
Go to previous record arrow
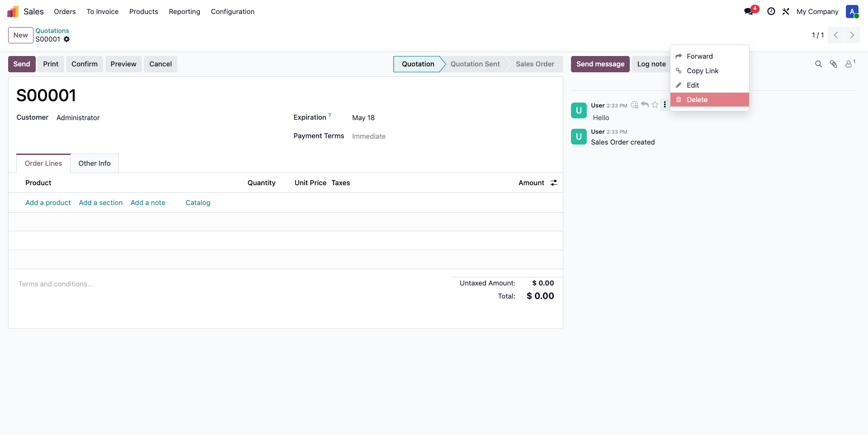836,35
